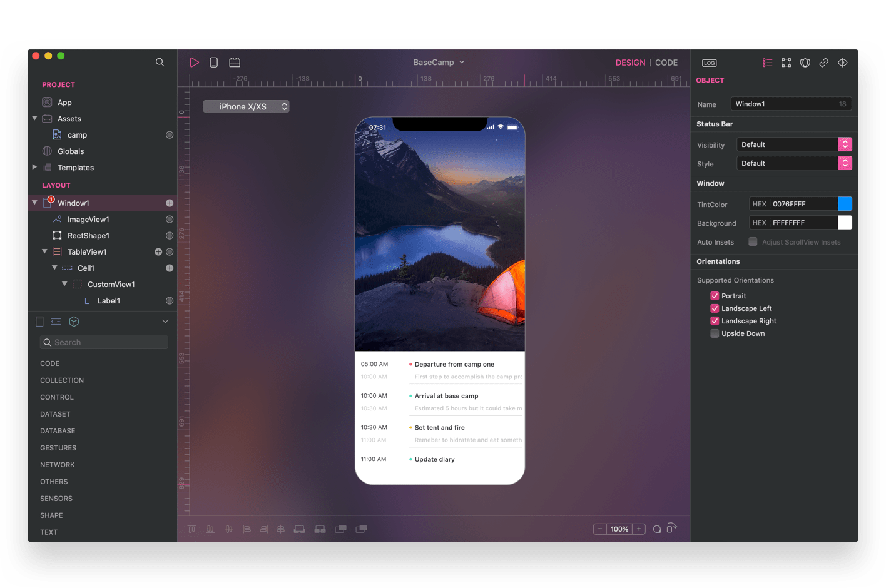
Task: Click the search magnifier in the project sidebar
Action: coord(160,62)
